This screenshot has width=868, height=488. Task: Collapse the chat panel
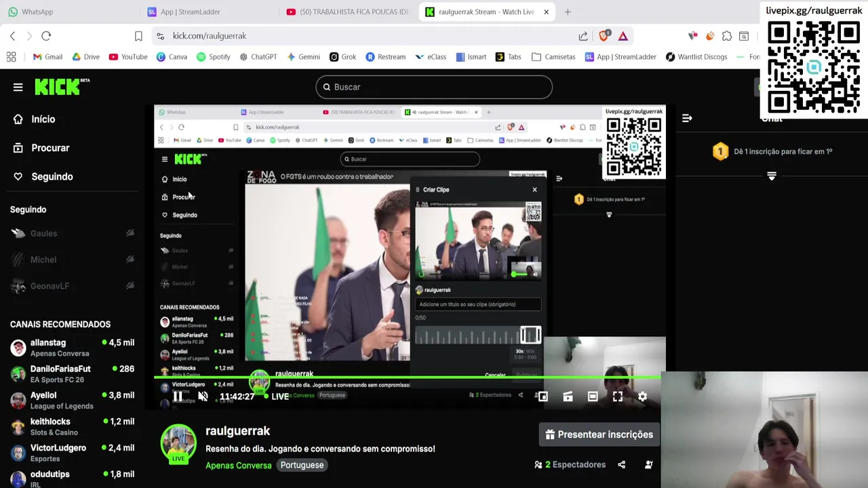pyautogui.click(x=687, y=118)
